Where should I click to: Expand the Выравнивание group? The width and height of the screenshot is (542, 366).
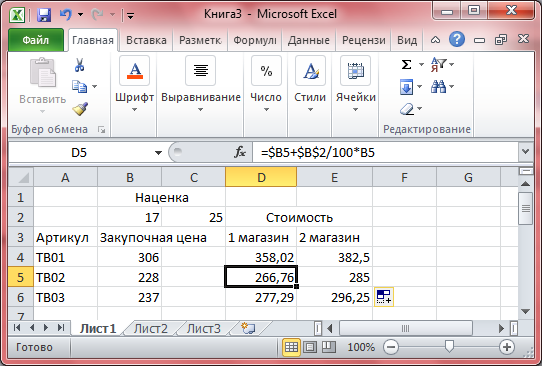point(200,84)
